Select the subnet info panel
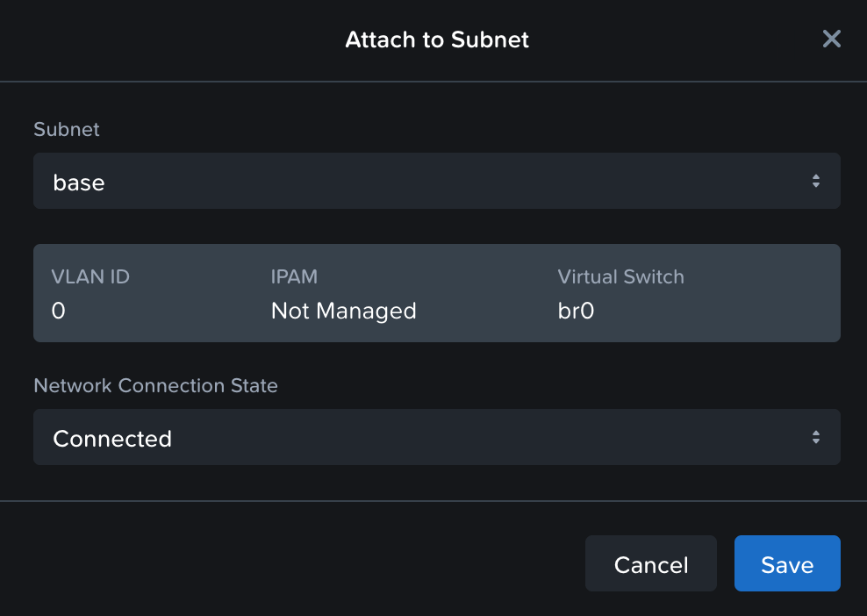867x616 pixels. click(437, 292)
